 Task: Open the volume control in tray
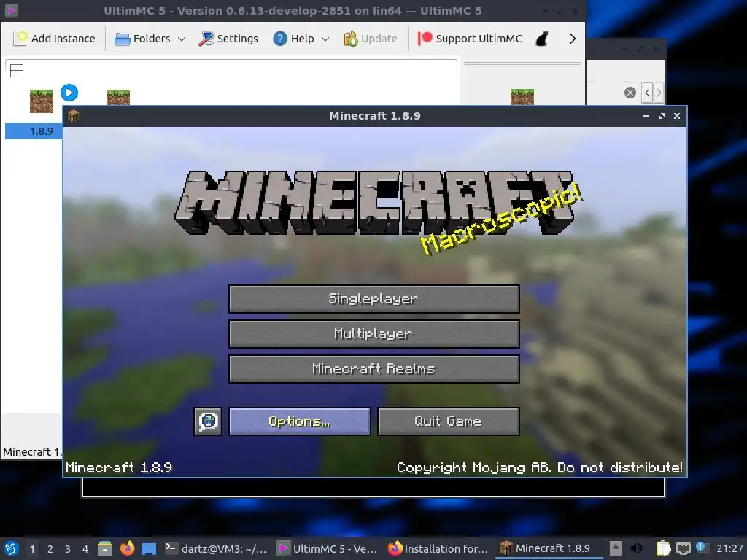point(636,548)
